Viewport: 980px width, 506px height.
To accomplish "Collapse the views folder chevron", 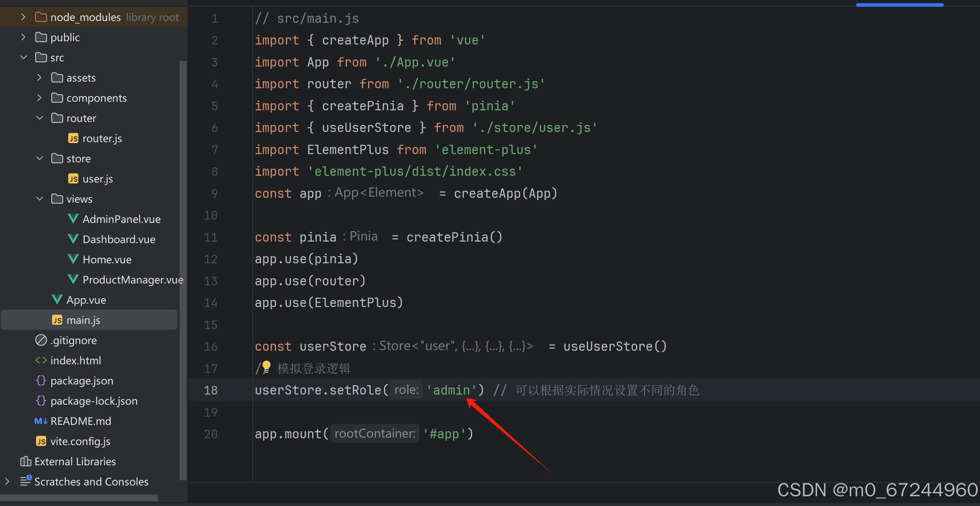I will (39, 199).
